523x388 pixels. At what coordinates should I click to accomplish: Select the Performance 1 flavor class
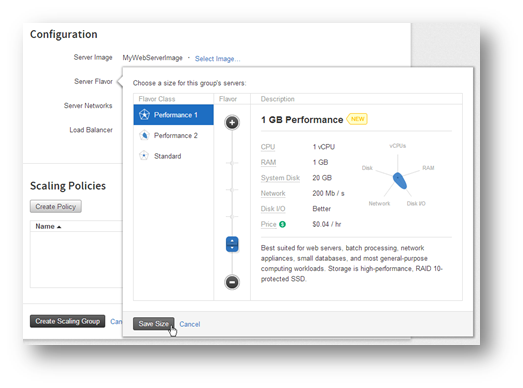(x=173, y=115)
